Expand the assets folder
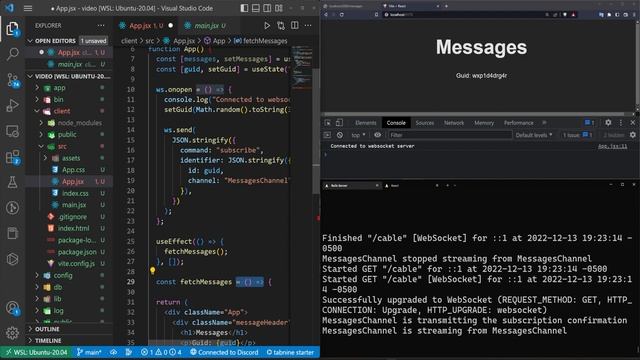This screenshot has height=360, width=640. pyautogui.click(x=71, y=158)
